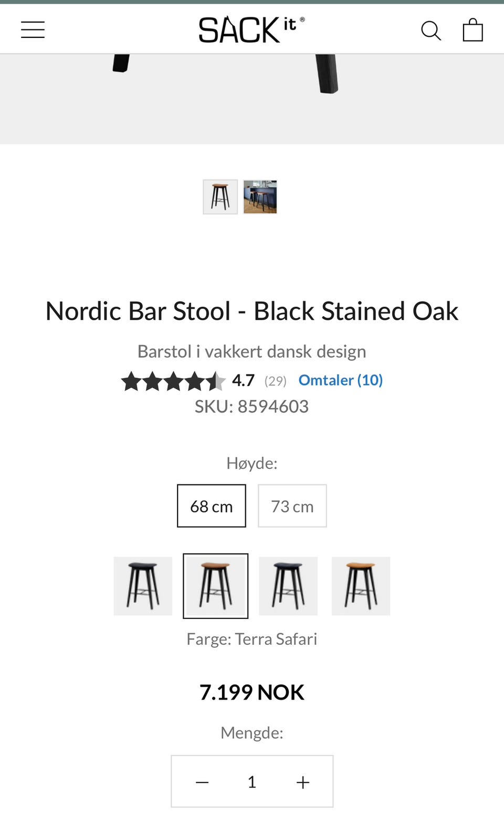Open the hamburger navigation menu

pos(33,30)
